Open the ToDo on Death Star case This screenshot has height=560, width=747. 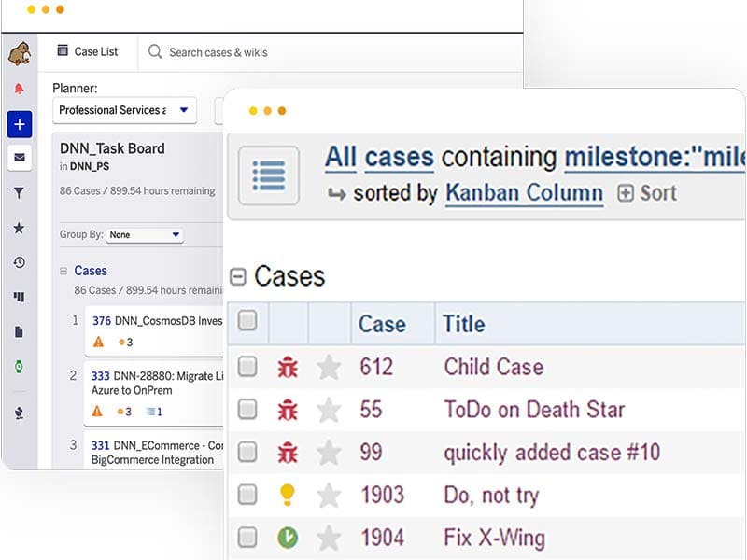point(534,410)
